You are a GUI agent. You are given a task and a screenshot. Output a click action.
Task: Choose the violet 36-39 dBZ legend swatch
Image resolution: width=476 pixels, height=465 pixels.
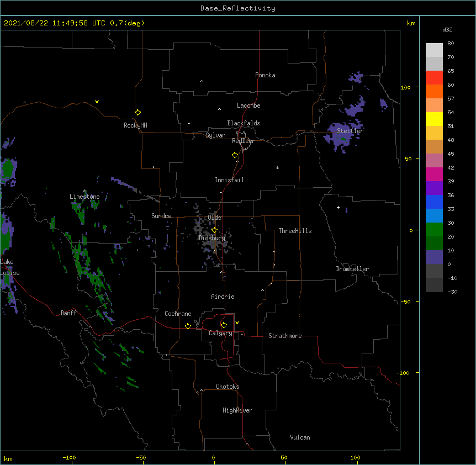point(434,188)
